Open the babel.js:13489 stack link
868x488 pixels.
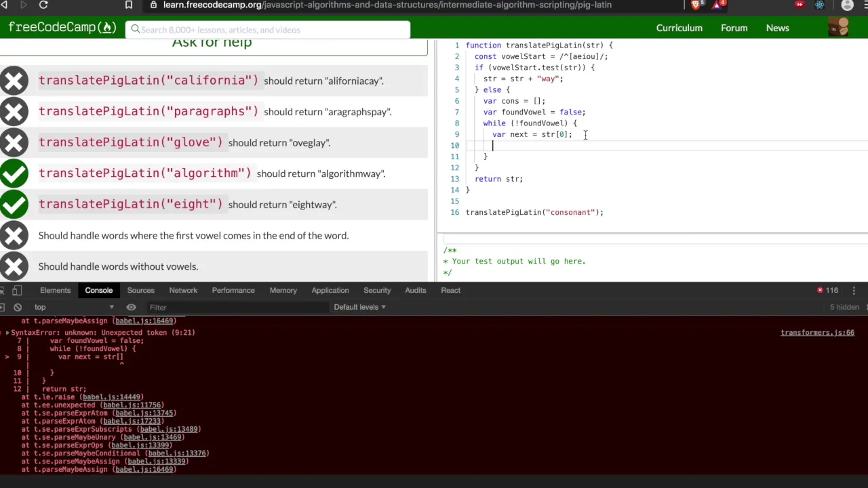pos(168,430)
